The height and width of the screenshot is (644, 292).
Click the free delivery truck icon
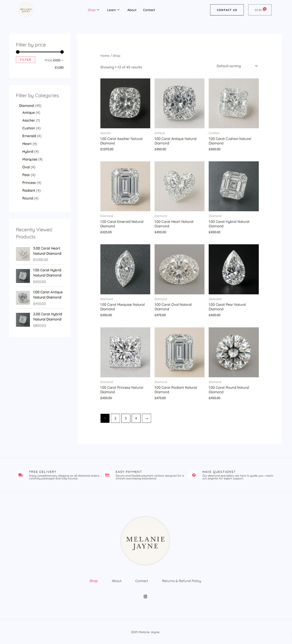click(x=21, y=475)
